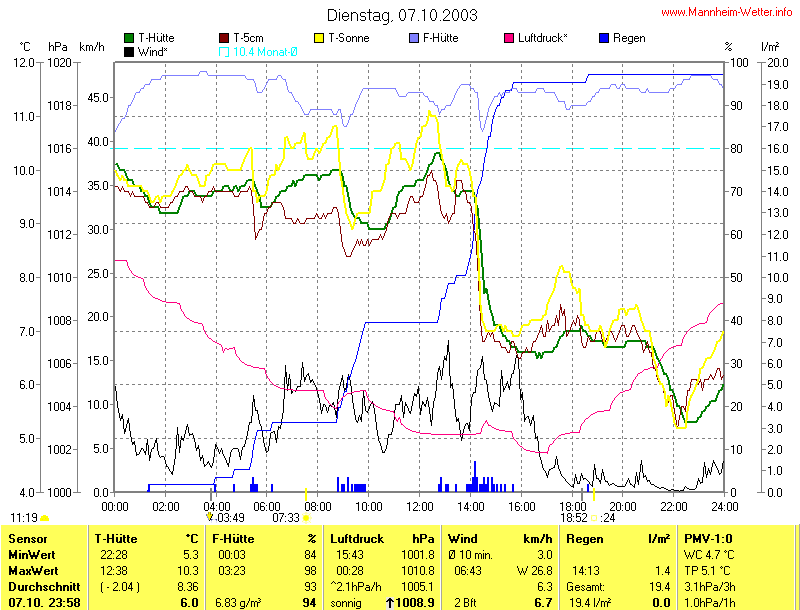Click the sun icon next to 11:19
Viewport: 800px width, 610px height.
pyautogui.click(x=44, y=518)
